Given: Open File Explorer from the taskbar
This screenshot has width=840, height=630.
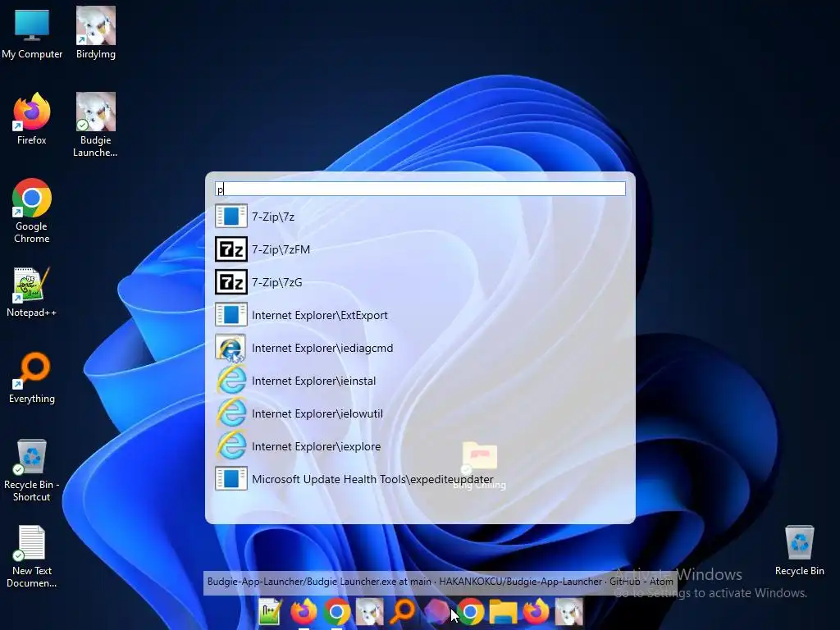Looking at the screenshot, I should pos(503,612).
